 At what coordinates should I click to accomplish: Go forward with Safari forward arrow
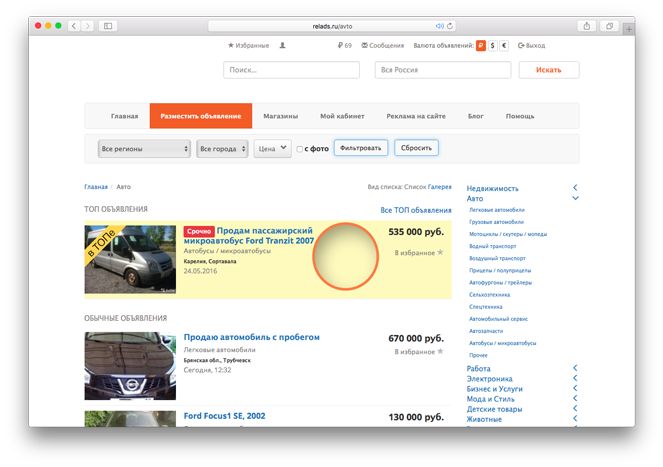[88, 26]
